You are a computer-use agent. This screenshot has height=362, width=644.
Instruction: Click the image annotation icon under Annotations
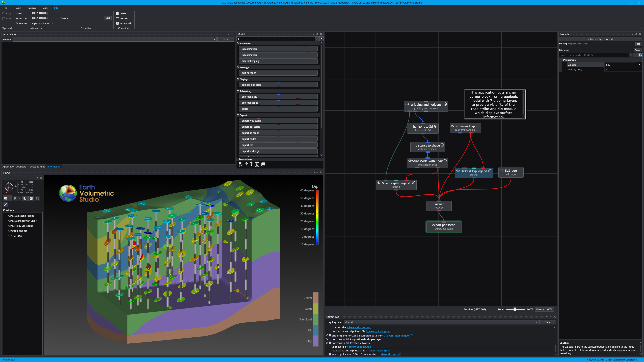263,164
